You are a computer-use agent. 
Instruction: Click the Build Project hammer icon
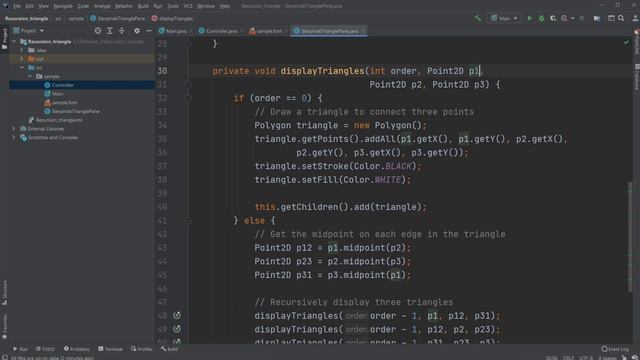tap(477, 18)
